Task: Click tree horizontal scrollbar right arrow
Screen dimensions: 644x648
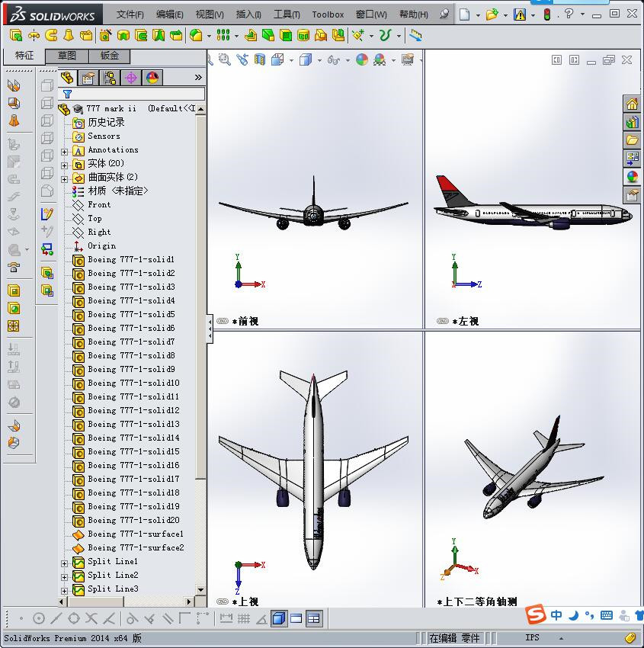Action: tap(189, 601)
